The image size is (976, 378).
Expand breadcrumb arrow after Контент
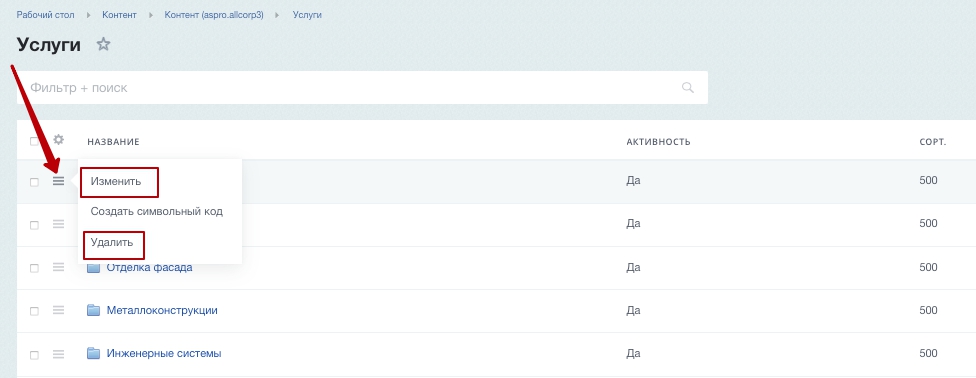point(151,15)
